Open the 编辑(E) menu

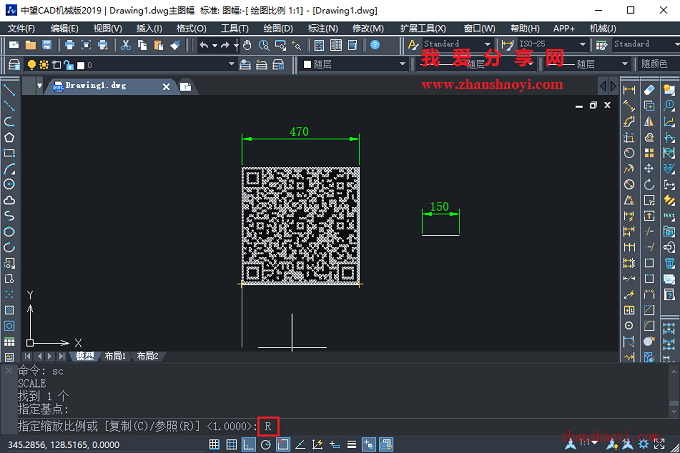tap(64, 28)
